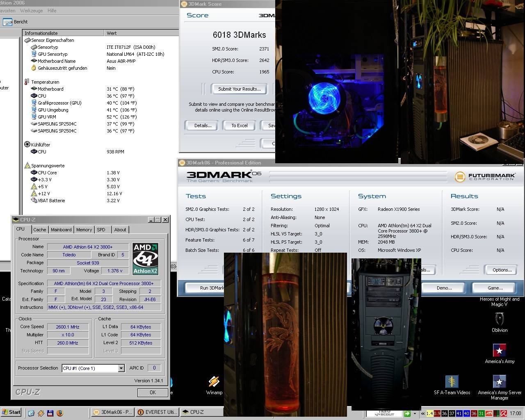Open the Oblivion desktop icon
The width and height of the screenshot is (525, 420).
pos(499,322)
